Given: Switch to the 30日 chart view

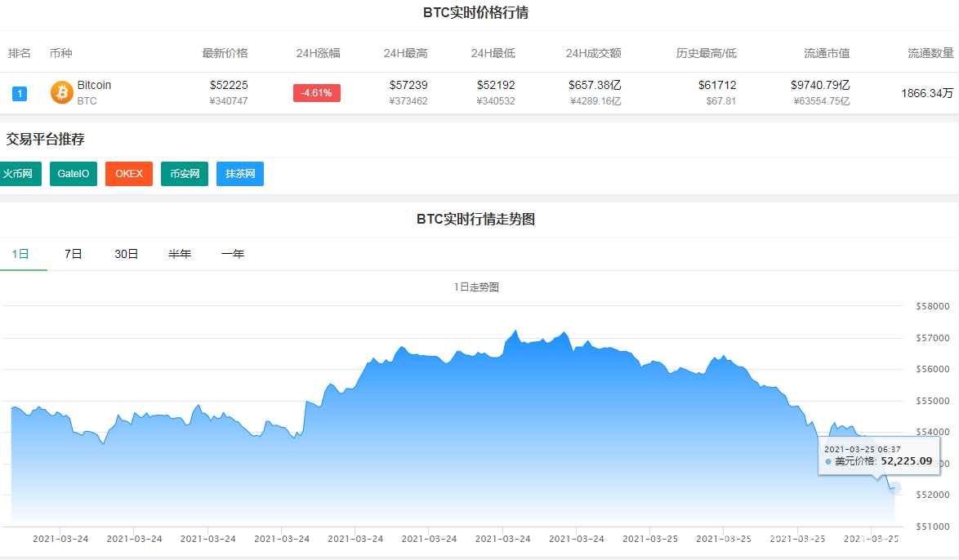Looking at the screenshot, I should click(124, 254).
